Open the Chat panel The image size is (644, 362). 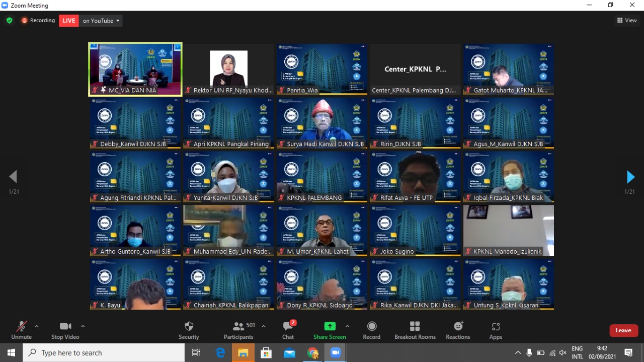(288, 330)
